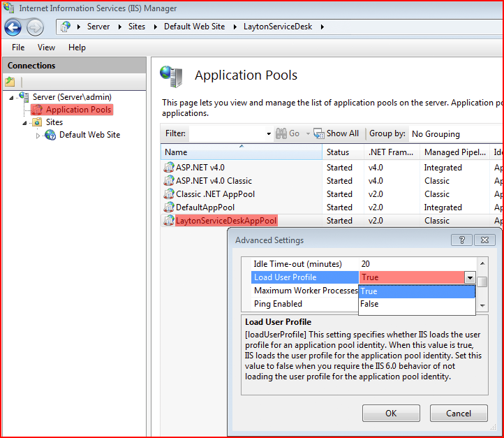Click the Default Web Site globe icon

pyautogui.click(x=50, y=135)
